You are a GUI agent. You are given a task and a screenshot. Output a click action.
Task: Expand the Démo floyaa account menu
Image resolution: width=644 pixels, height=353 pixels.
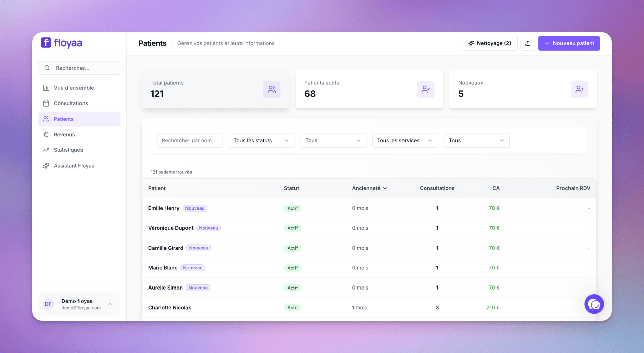point(110,304)
